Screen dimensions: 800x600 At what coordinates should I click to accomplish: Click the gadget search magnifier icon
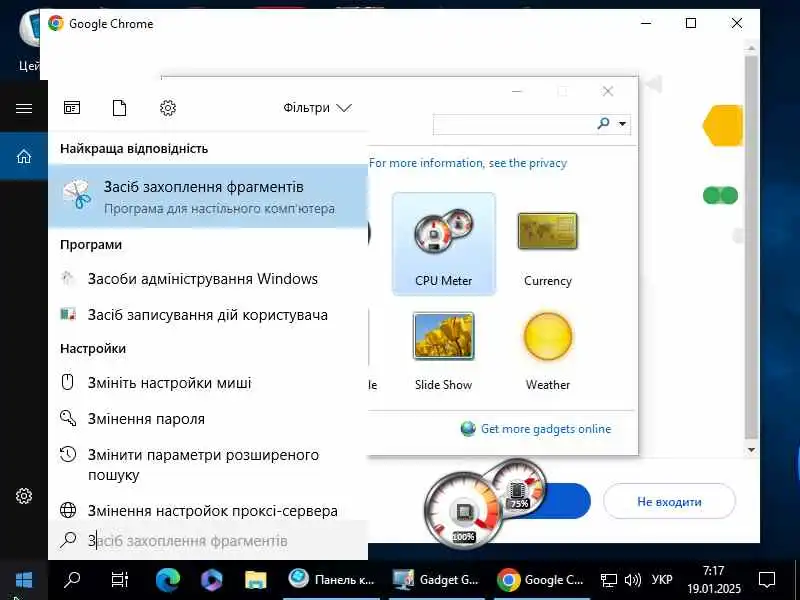pos(604,123)
